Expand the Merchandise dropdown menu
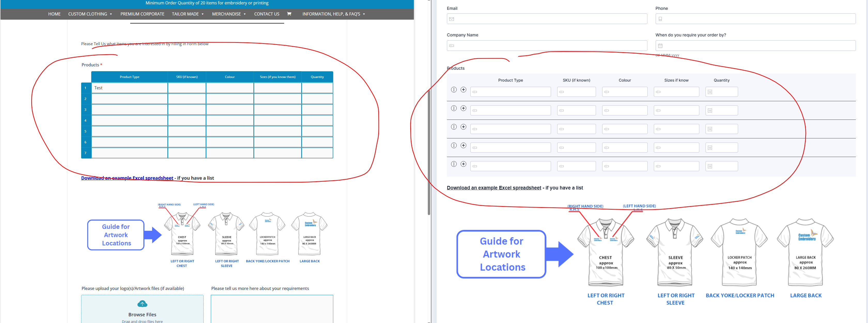Image resolution: width=868 pixels, height=323 pixels. tap(229, 14)
